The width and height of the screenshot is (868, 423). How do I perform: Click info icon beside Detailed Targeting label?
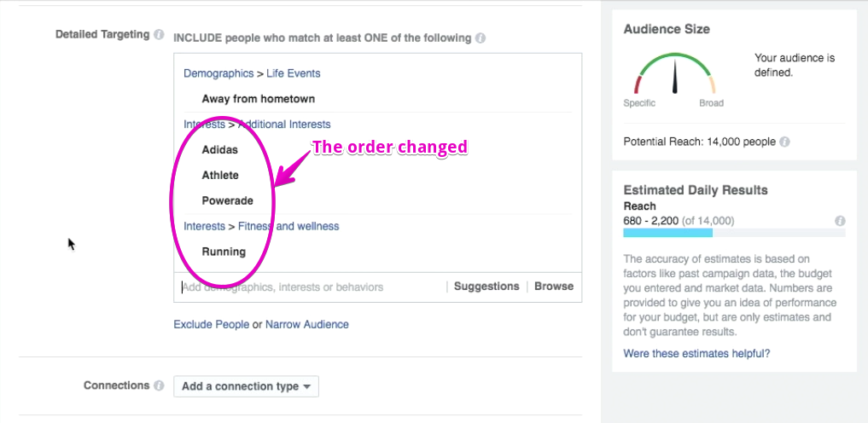pos(159,35)
